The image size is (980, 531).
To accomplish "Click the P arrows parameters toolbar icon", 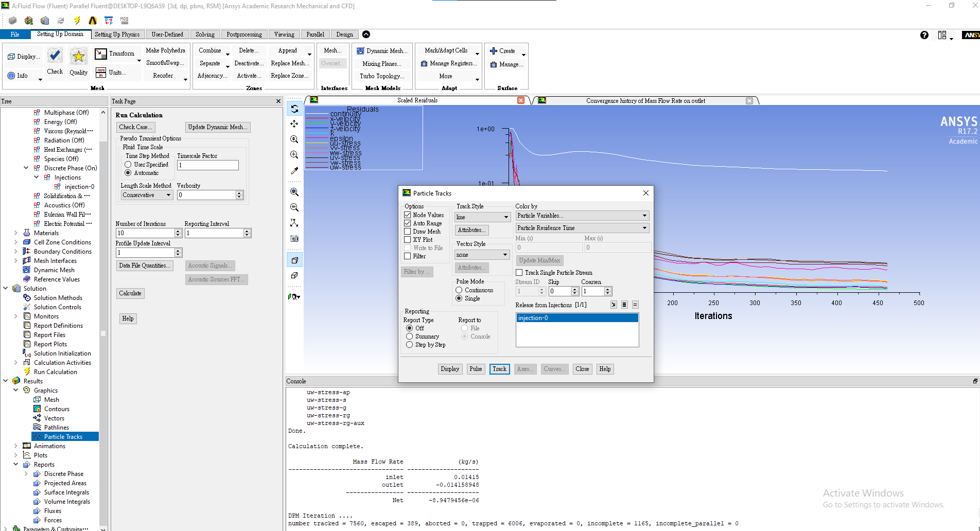I will pos(109,21).
